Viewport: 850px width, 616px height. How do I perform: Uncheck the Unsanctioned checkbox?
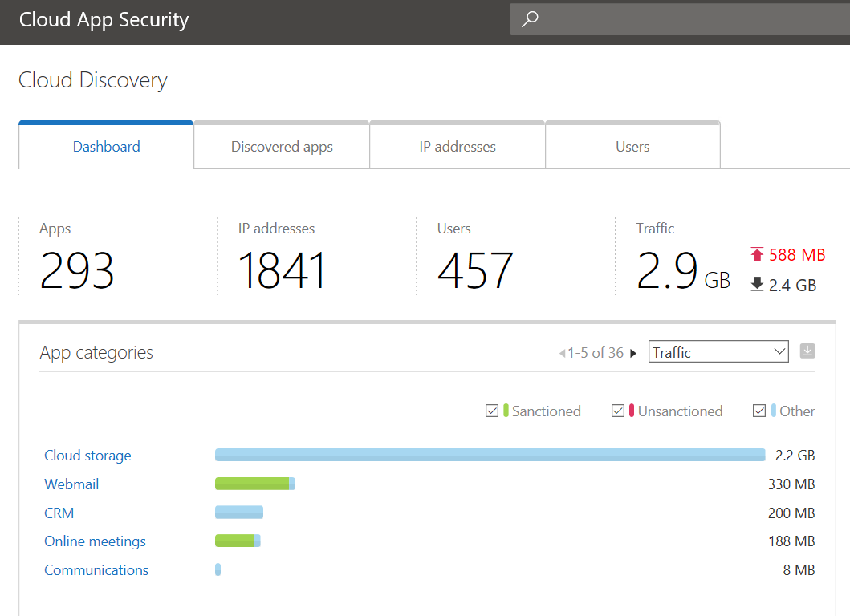click(617, 411)
